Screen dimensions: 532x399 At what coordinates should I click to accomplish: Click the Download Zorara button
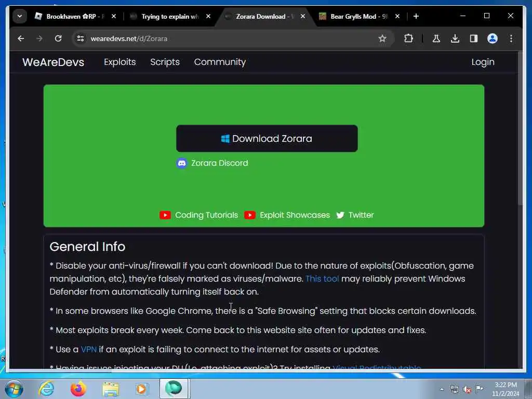pyautogui.click(x=267, y=138)
